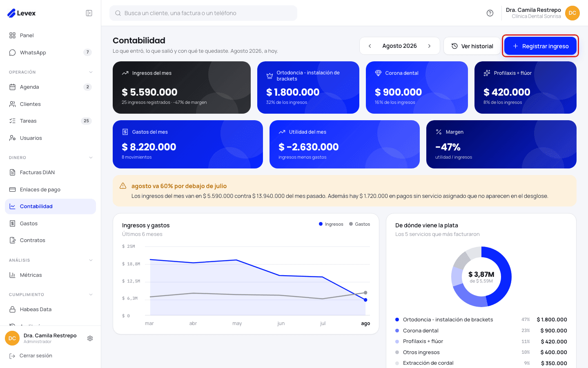Click the DC avatar in top bar
The height and width of the screenshot is (368, 588).
coord(572,13)
